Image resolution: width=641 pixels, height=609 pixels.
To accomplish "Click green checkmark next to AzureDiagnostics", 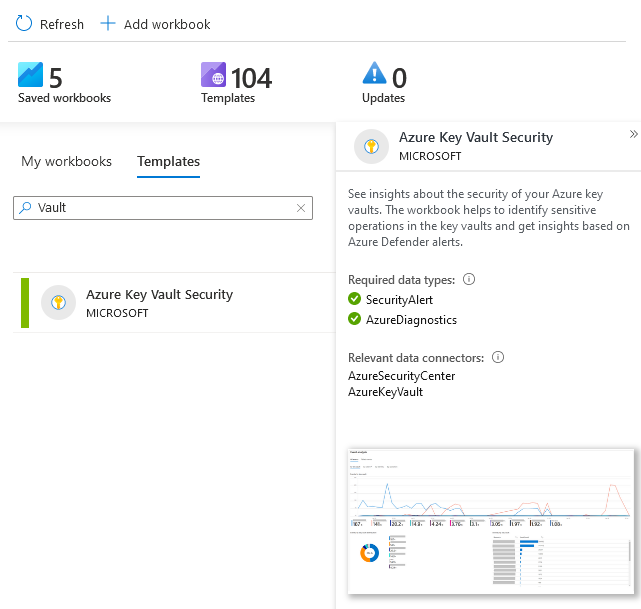I will (354, 319).
